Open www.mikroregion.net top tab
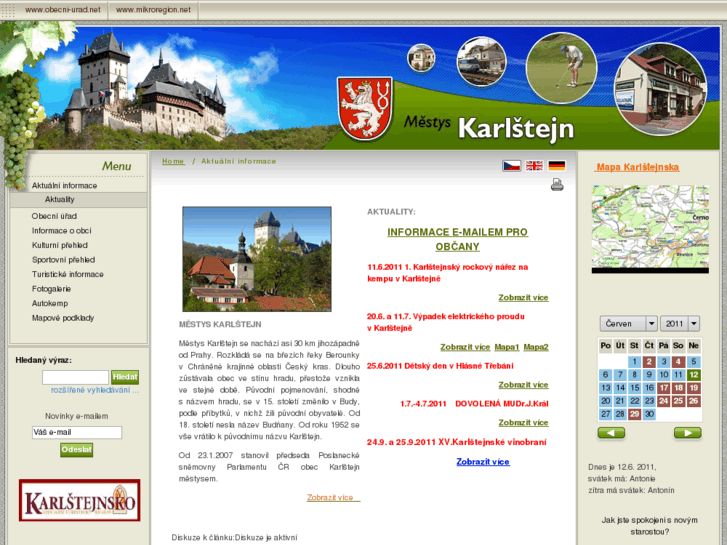 pos(153,10)
